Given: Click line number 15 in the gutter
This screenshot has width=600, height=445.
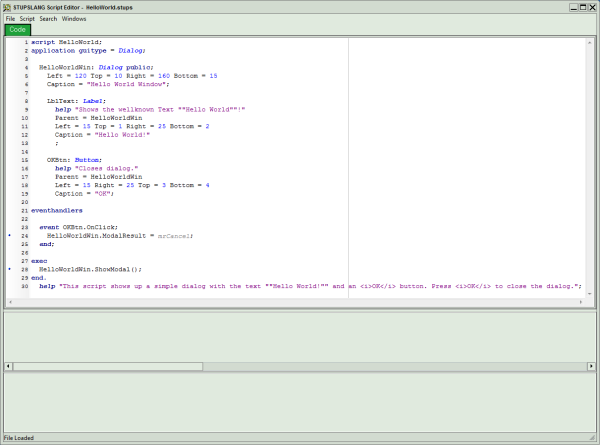Looking at the screenshot, I should (x=25, y=160).
